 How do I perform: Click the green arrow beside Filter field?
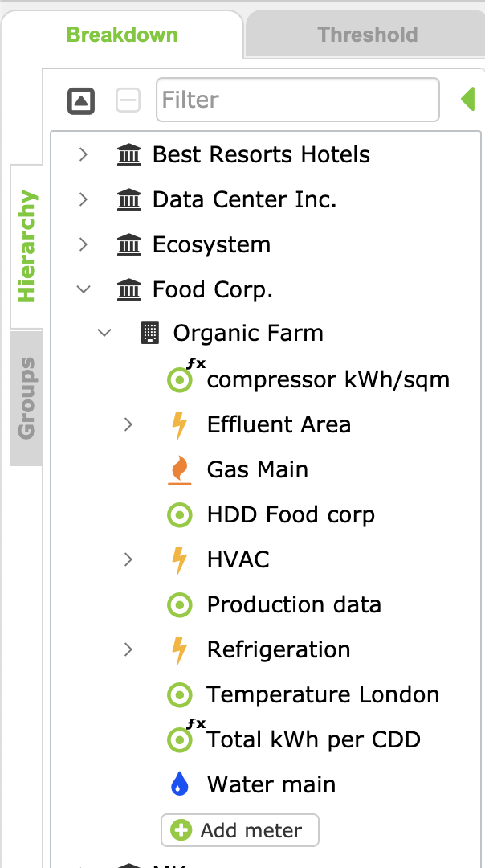click(x=467, y=100)
